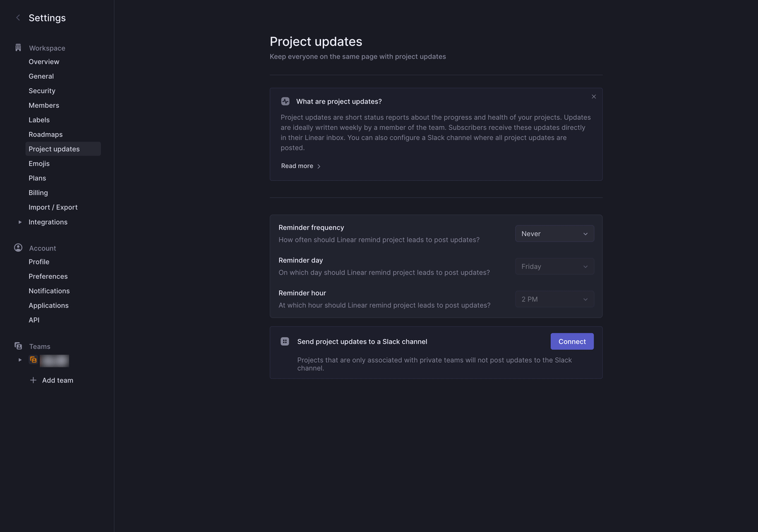Open Notifications in Account settings
This screenshot has width=758, height=532.
tap(49, 291)
